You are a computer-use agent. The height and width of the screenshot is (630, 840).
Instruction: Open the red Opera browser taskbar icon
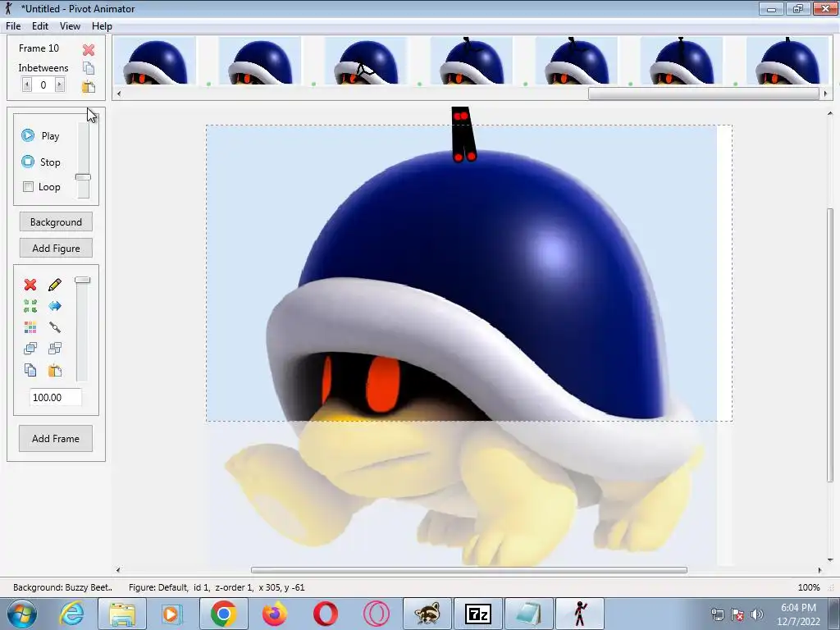pos(325,614)
